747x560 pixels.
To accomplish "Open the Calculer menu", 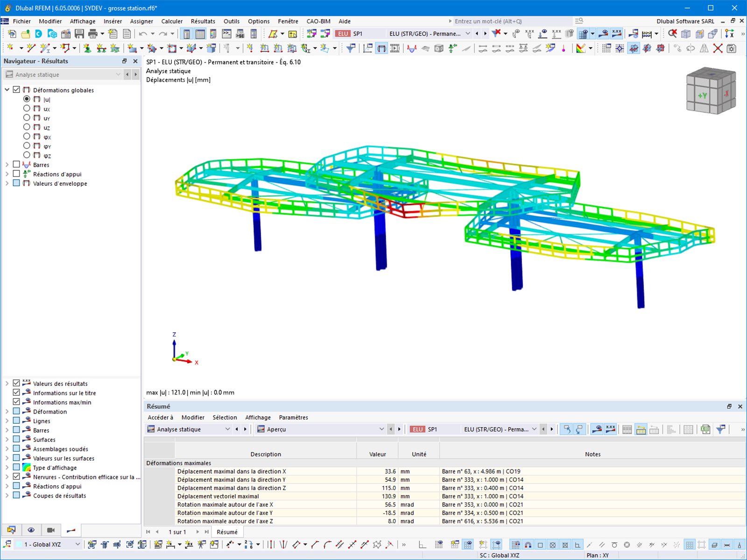I will point(172,21).
